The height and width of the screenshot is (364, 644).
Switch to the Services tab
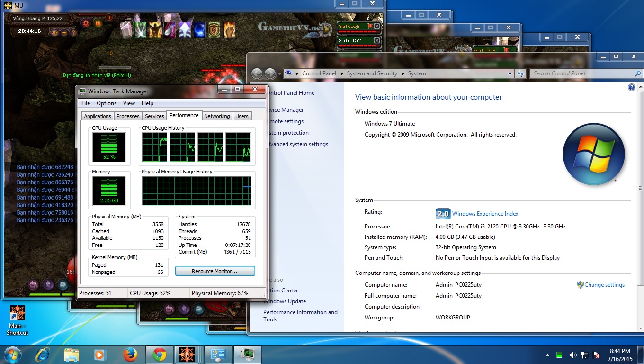(154, 116)
